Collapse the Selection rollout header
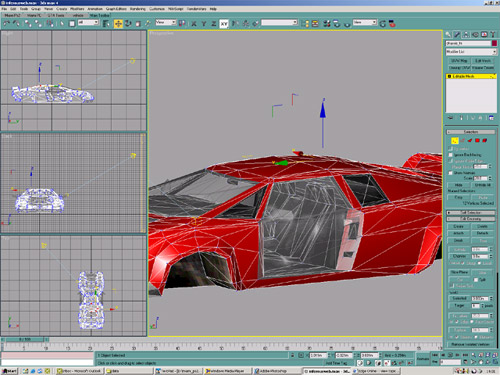 (471, 132)
